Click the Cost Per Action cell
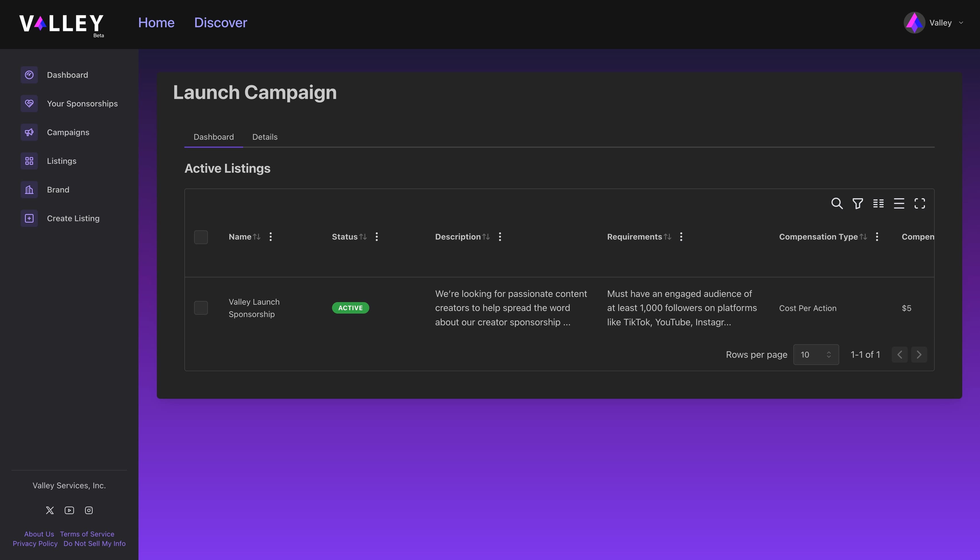This screenshot has height=560, width=980. click(x=808, y=308)
